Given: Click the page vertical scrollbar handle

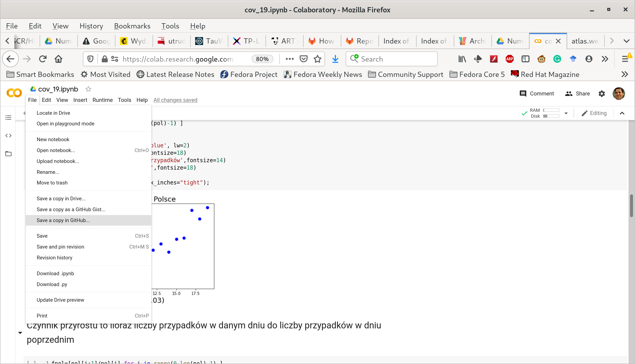Looking at the screenshot, I should [631, 205].
